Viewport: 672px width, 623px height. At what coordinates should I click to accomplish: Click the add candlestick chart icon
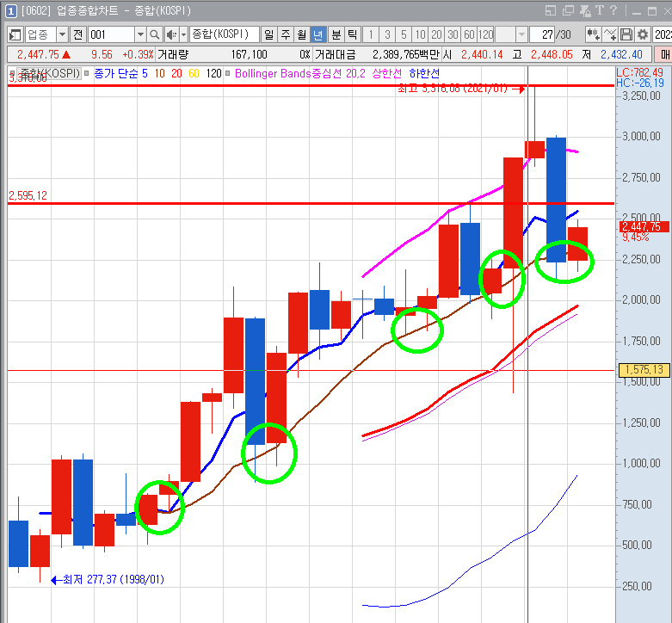[x=593, y=34]
